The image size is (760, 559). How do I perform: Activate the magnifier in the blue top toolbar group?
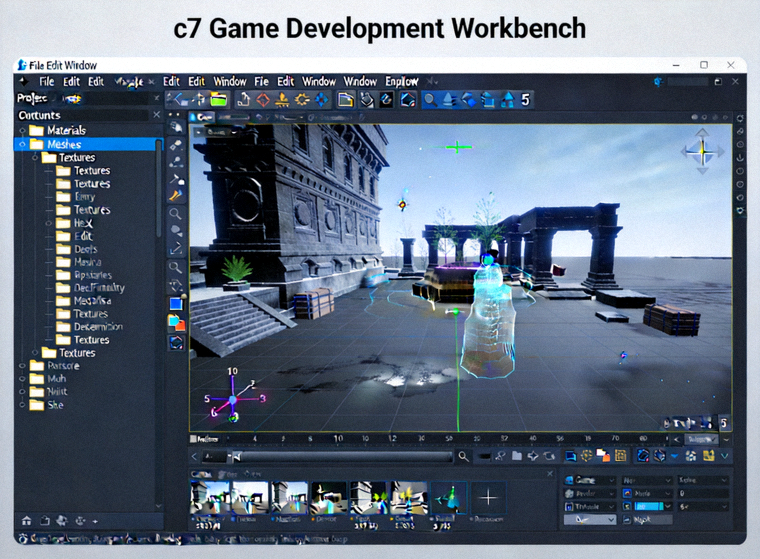coord(429,100)
